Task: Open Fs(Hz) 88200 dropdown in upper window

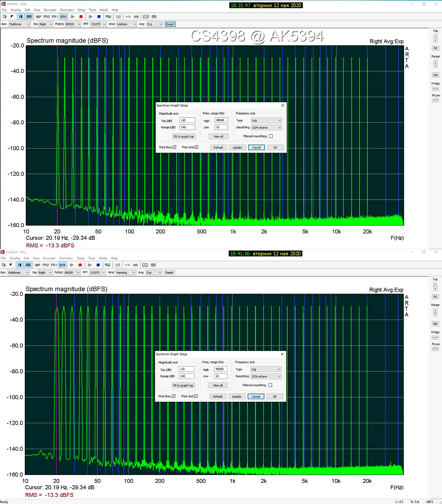Action: pos(73,24)
